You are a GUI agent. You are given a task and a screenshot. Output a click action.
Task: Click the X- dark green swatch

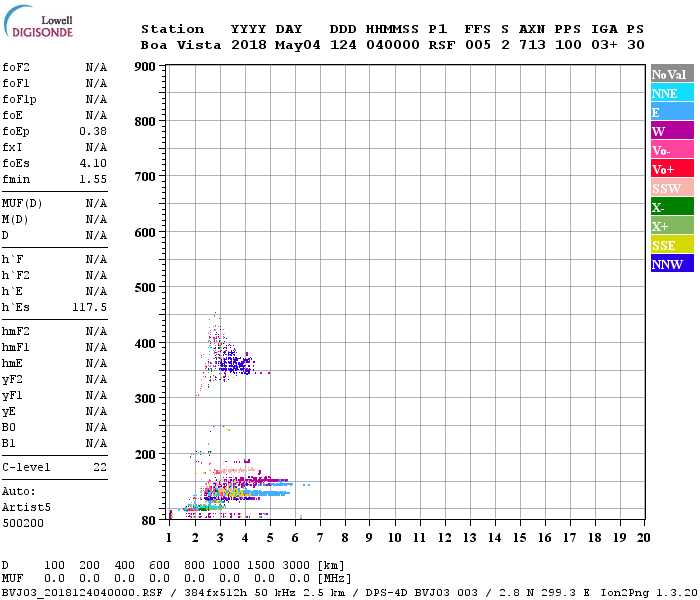[672, 207]
